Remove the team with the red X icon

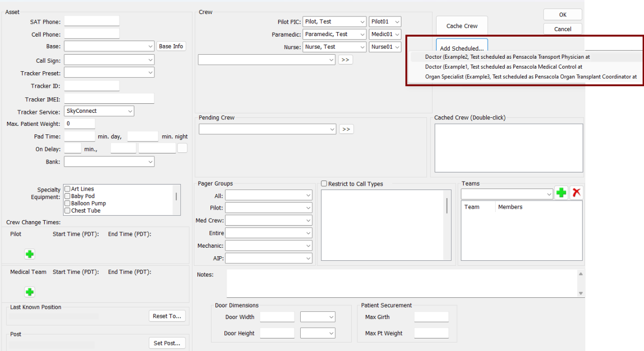[576, 193]
